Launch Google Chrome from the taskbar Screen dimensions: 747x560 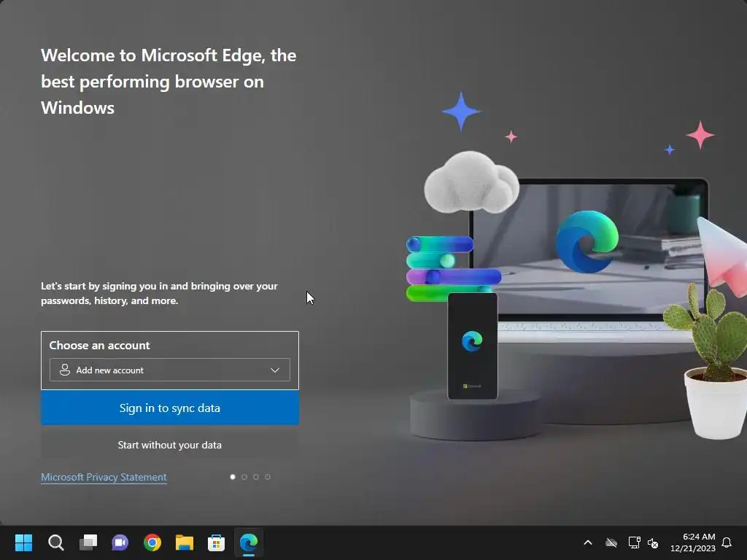(152, 542)
